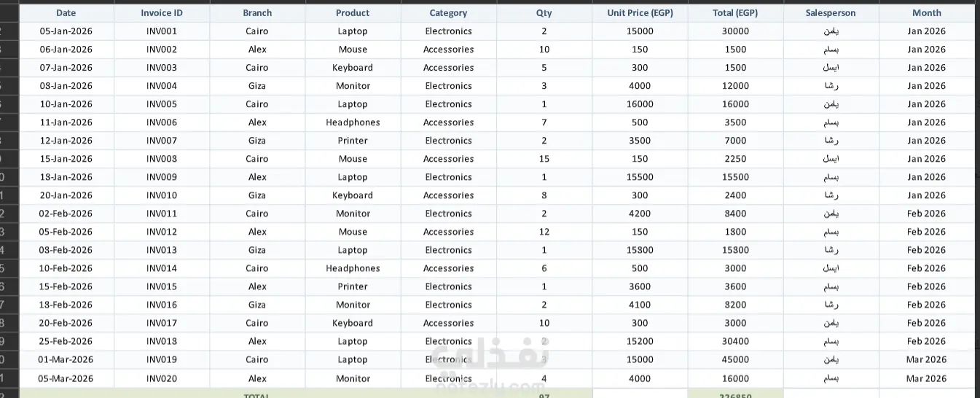
Task: Click the Month header cell
Action: click(926, 13)
